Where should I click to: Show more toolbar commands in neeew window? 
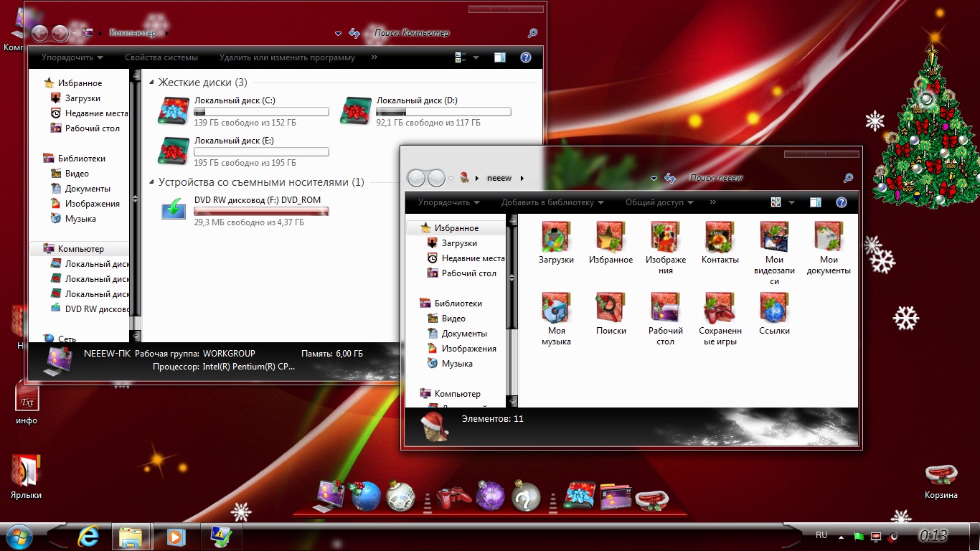712,202
